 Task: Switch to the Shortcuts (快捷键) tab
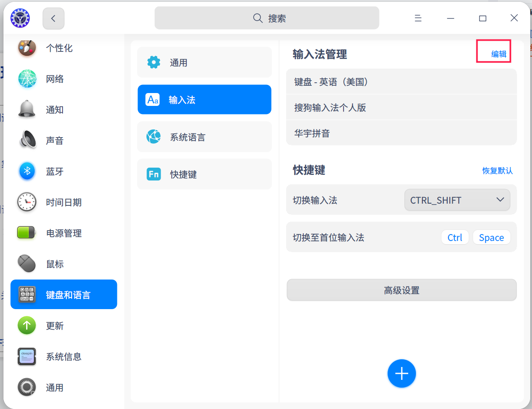tap(204, 174)
